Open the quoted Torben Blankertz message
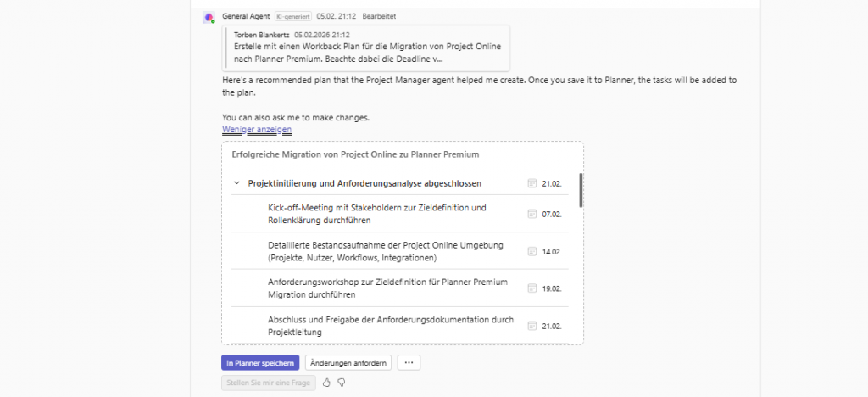 pos(366,48)
